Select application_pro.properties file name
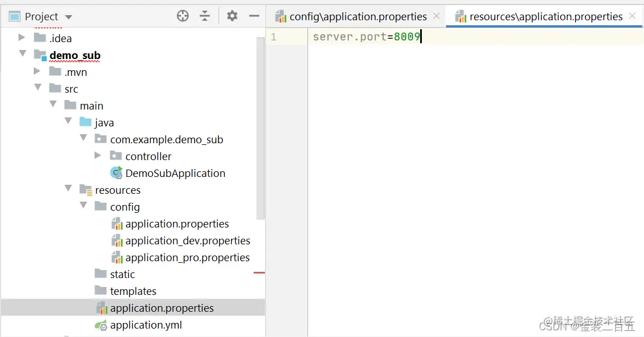644x337 pixels. click(x=187, y=257)
